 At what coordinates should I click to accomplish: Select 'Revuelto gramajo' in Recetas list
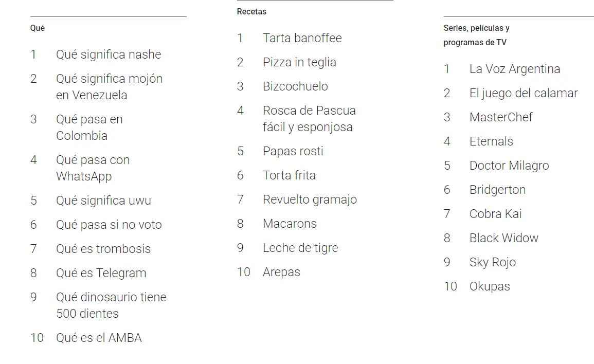310,199
